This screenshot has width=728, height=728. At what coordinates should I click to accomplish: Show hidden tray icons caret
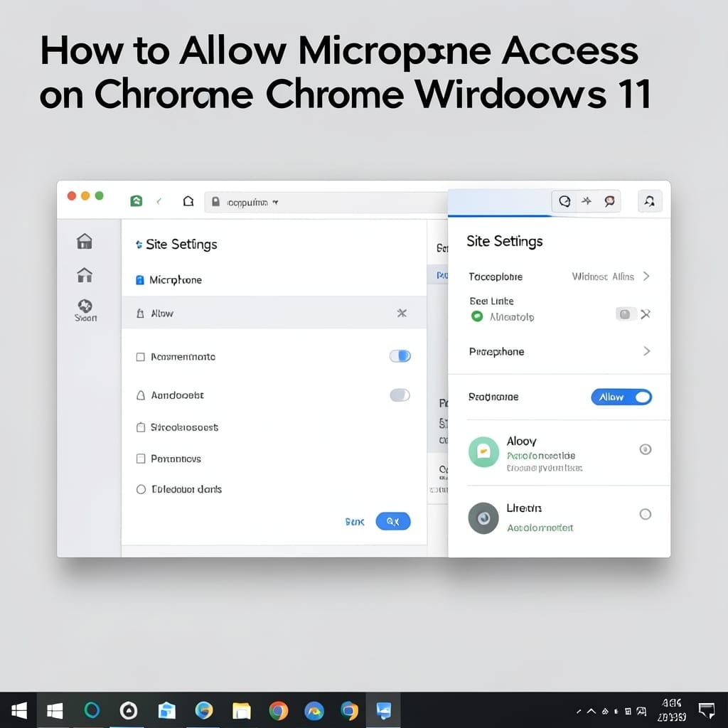tap(591, 711)
